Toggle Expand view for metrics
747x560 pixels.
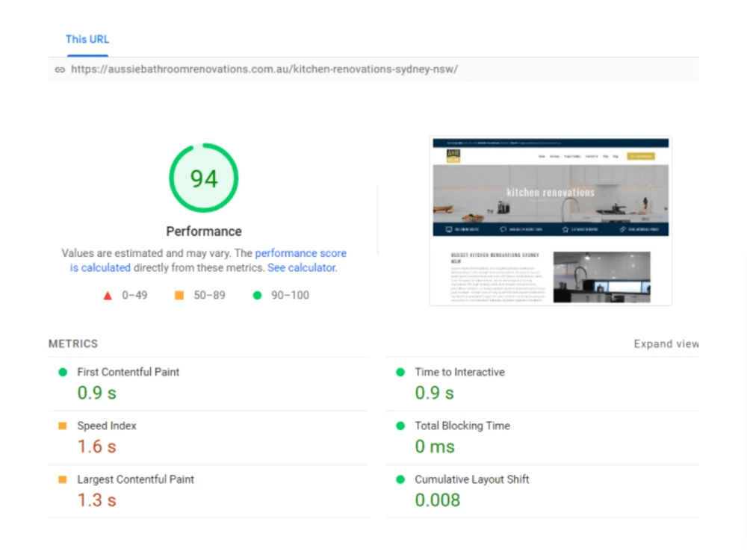[666, 343]
